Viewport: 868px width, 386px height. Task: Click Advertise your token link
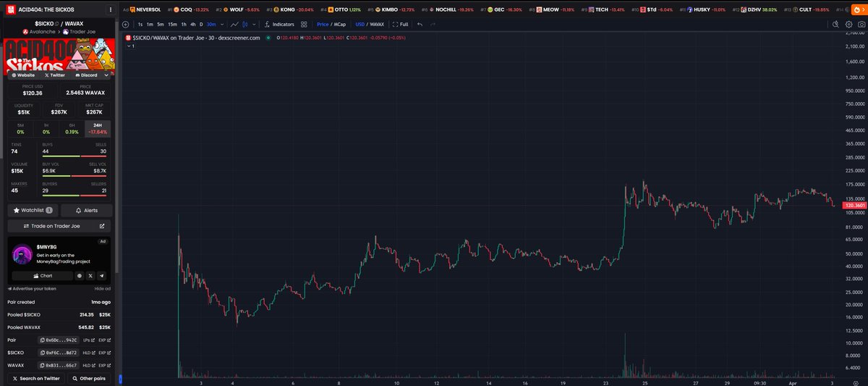point(32,288)
